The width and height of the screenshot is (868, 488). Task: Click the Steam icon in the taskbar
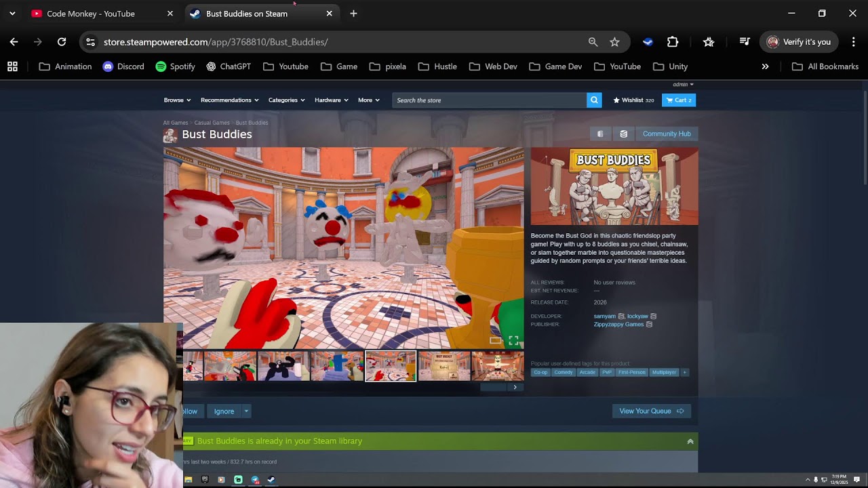[271, 480]
